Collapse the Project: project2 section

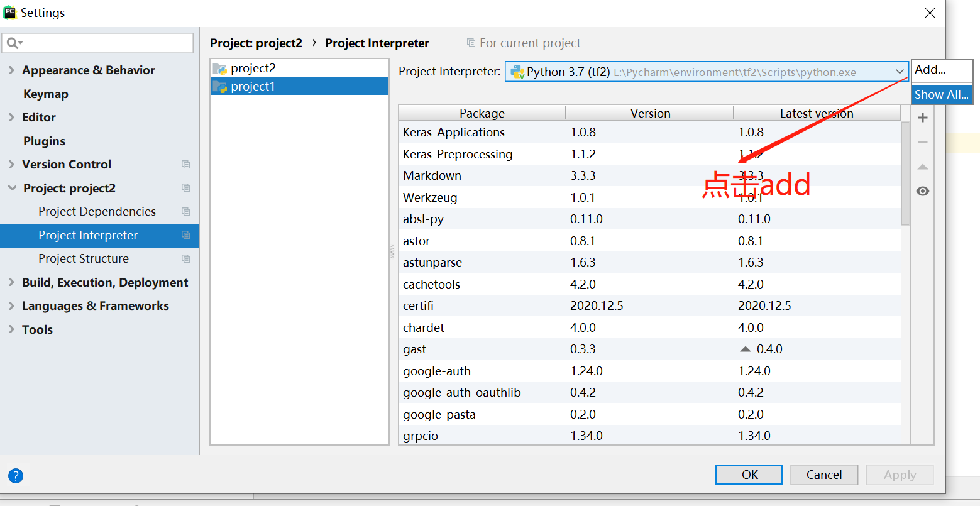pyautogui.click(x=13, y=187)
